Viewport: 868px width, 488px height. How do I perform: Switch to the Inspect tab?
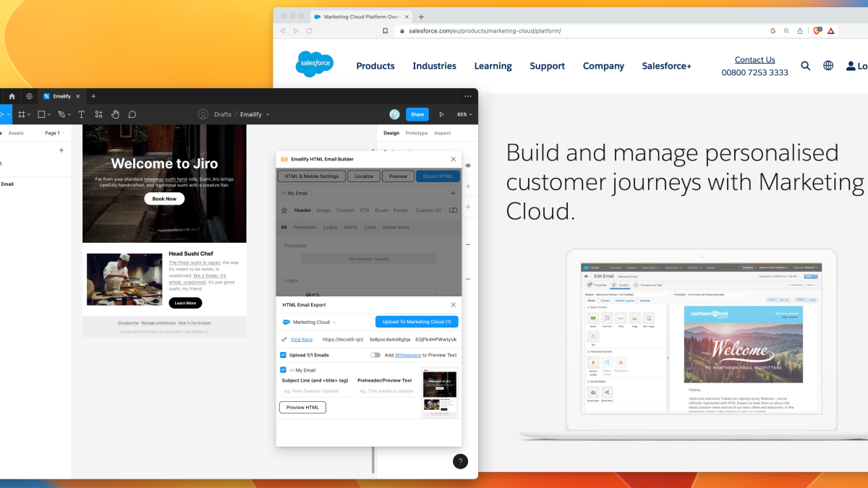(x=443, y=133)
